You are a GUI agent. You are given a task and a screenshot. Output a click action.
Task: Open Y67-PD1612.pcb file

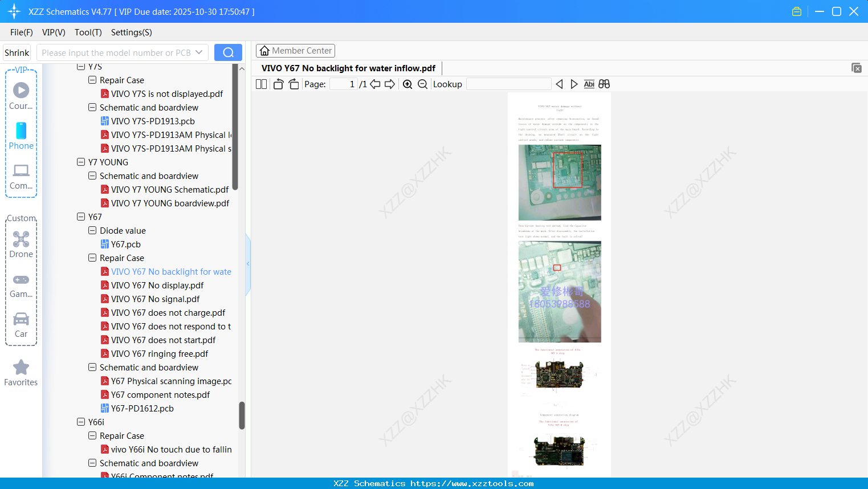(142, 408)
